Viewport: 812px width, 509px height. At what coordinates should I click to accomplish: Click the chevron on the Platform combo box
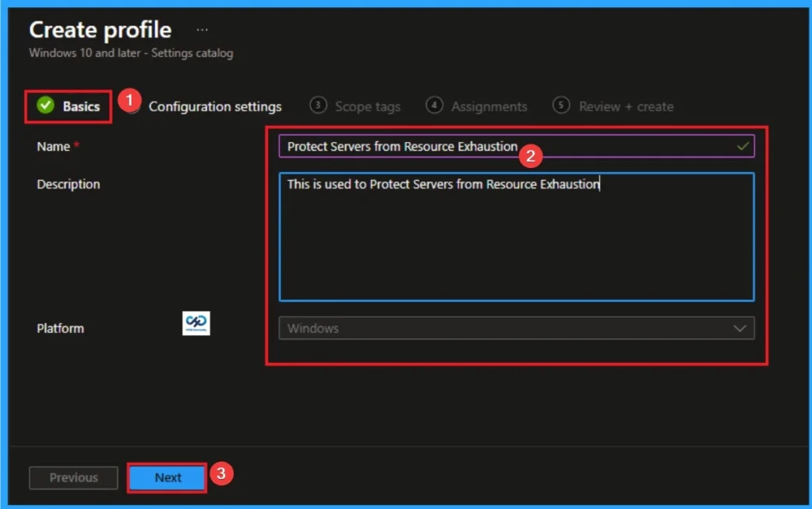coord(740,327)
